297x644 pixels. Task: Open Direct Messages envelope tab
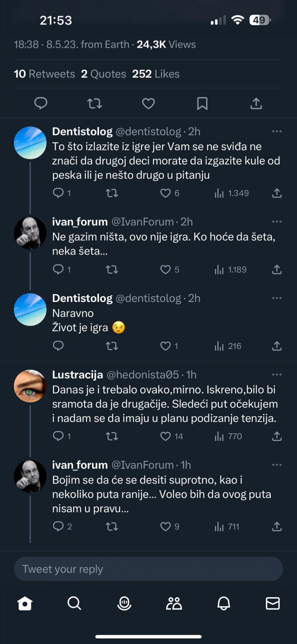click(x=273, y=603)
